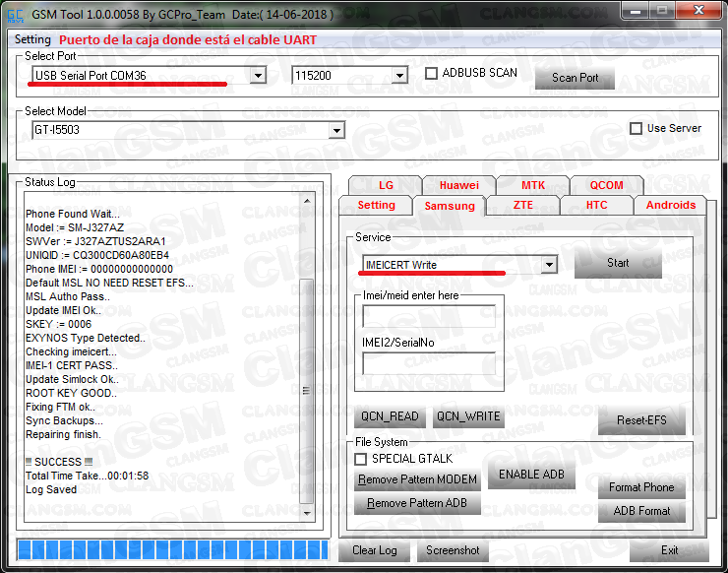
Task: Tick the Use Server checkbox
Action: point(636,128)
